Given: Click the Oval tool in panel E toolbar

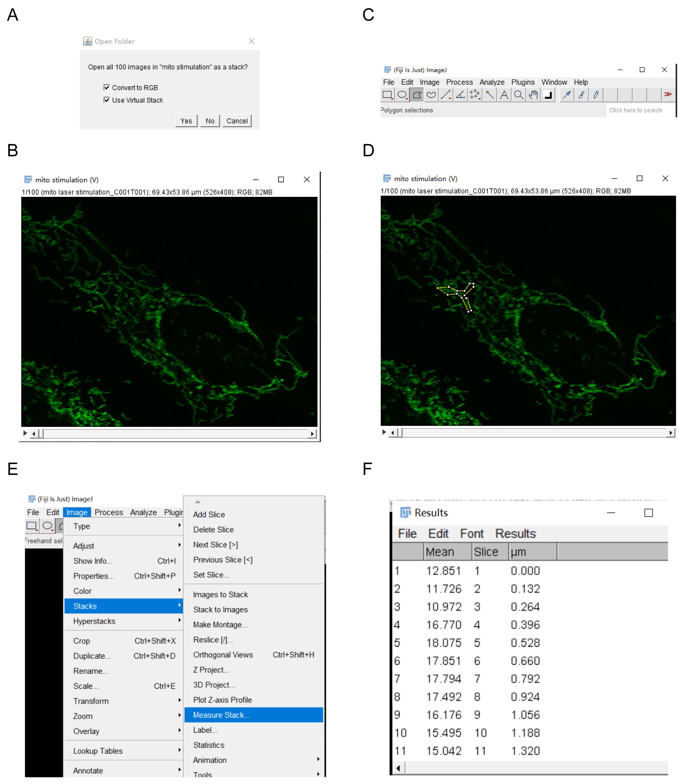Looking at the screenshot, I should click(47, 526).
